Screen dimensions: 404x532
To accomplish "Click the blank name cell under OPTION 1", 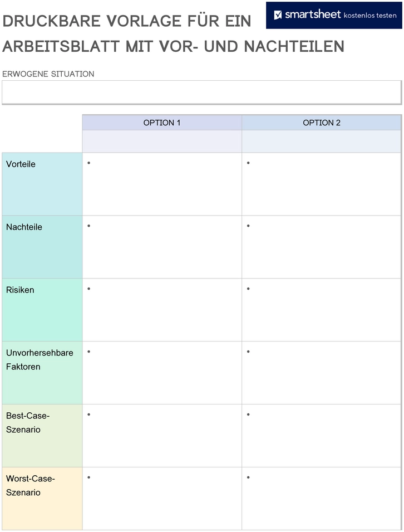I will (x=162, y=141).
